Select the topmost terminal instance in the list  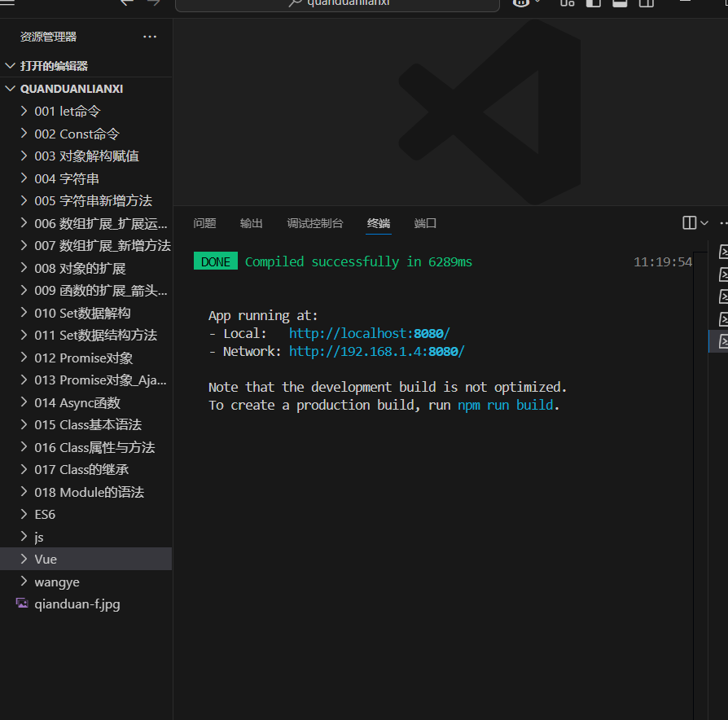point(723,252)
